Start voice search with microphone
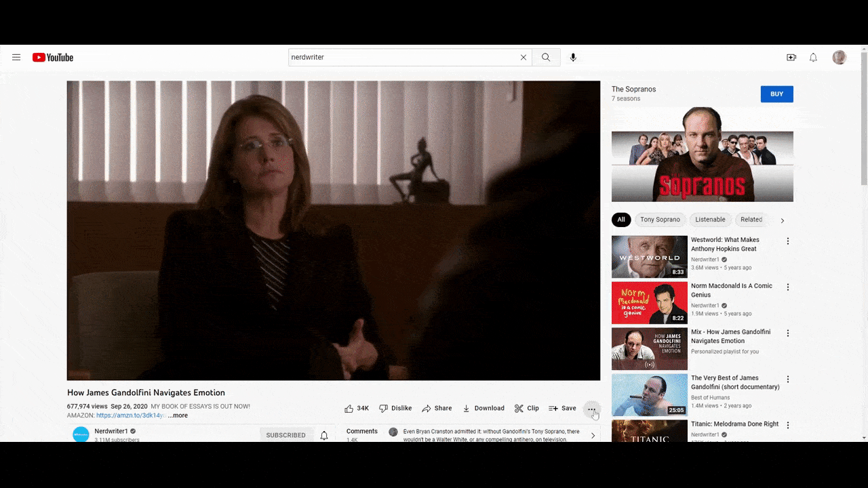The image size is (868, 488). (x=573, y=58)
